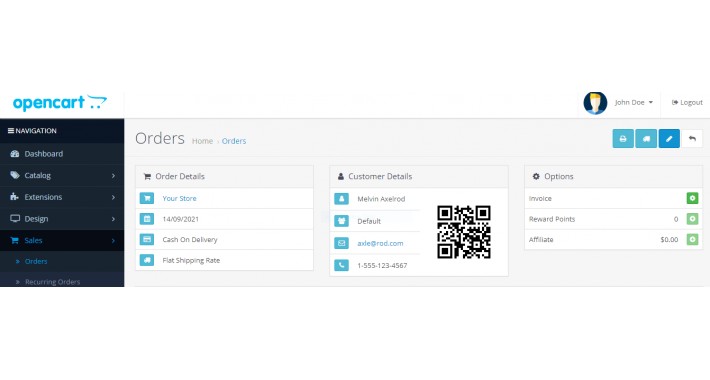Click the phone icon beside 1-555-123-4567
Viewport: 710px width, 380px height.
[x=341, y=265]
